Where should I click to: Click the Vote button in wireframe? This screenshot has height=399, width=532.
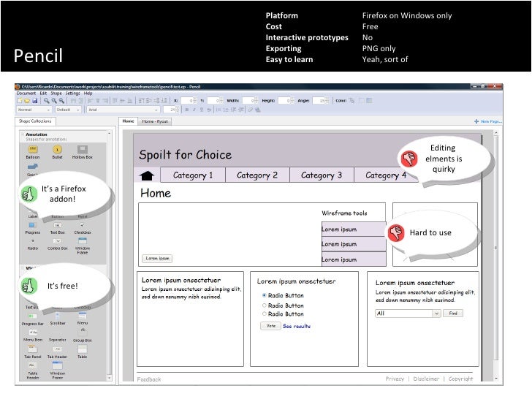pos(270,326)
